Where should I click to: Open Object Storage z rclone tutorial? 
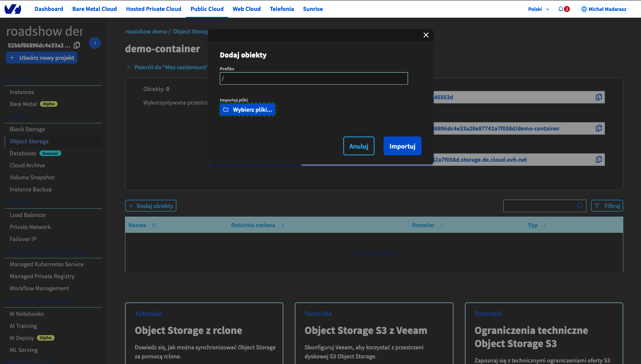pos(204,333)
